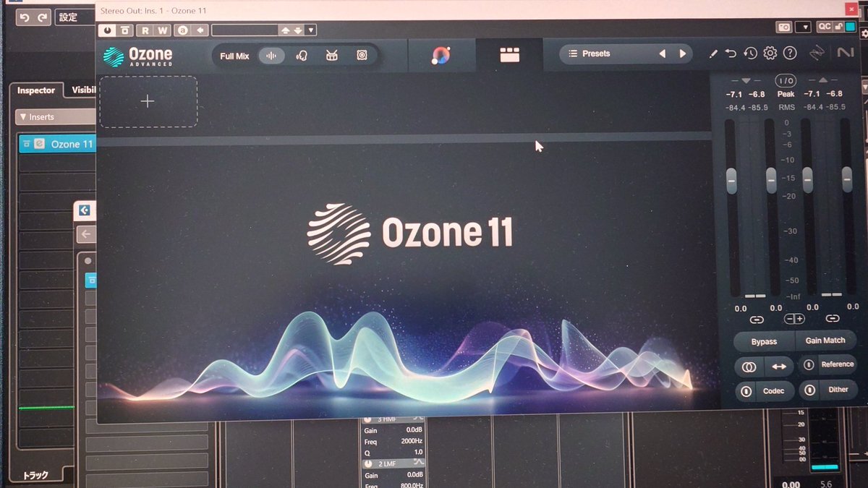
Task: Click the right input gain fader handle
Action: point(771,179)
